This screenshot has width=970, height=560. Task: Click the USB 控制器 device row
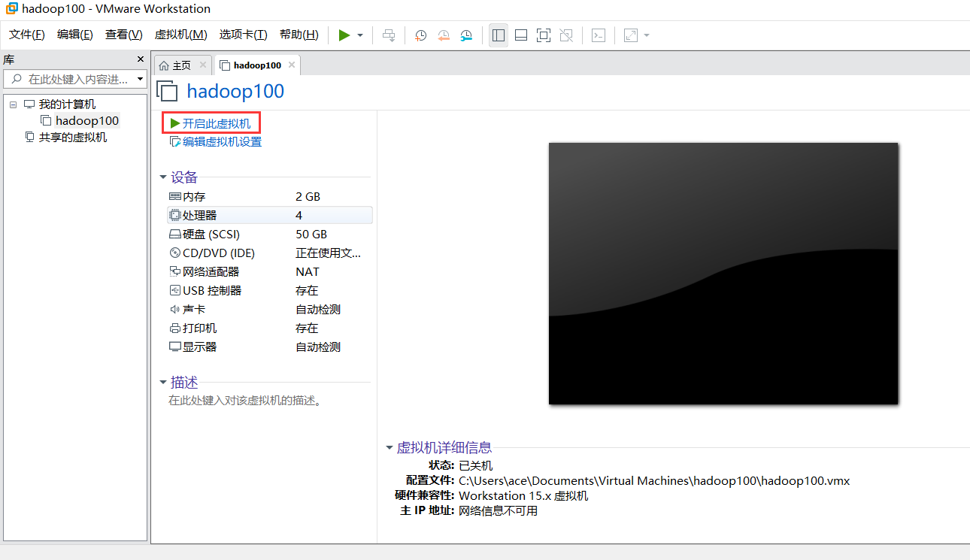click(x=270, y=290)
